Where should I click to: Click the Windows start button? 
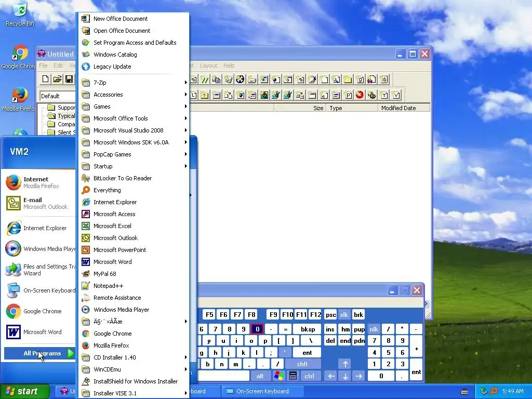pyautogui.click(x=25, y=391)
